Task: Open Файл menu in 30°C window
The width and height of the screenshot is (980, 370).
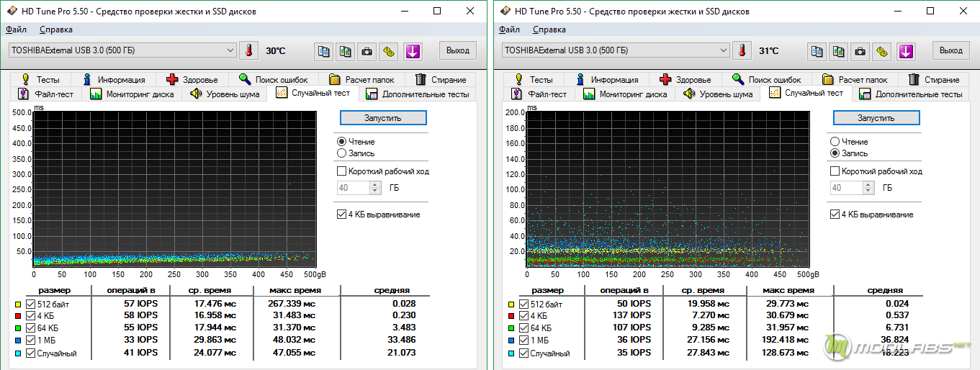Action: [x=16, y=30]
